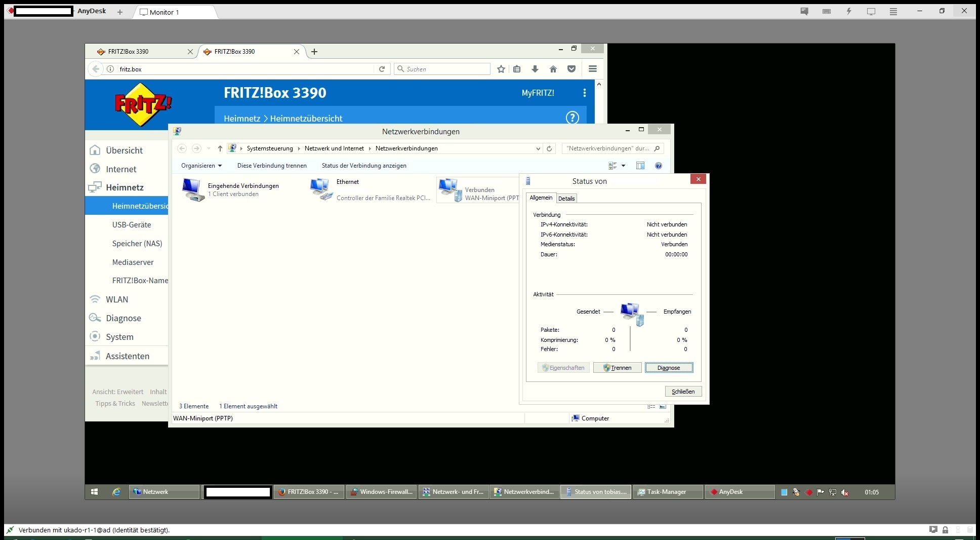980x540 pixels.
Task: Open AnyDesk chat icon in top bar
Action: click(x=804, y=11)
